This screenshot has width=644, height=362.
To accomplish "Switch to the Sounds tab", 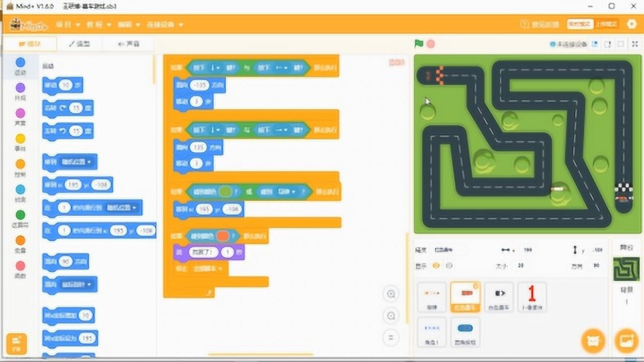I will (x=128, y=44).
